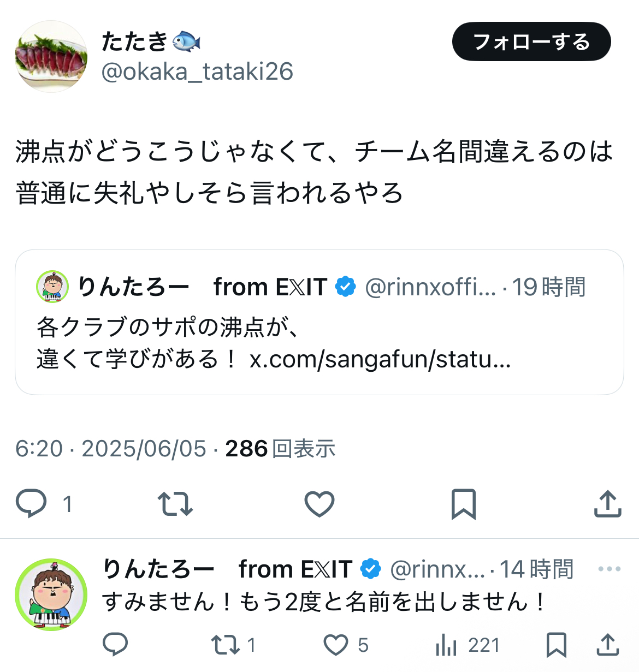Open たたき profile avatar photo
The height and width of the screenshot is (672, 639).
point(51,56)
